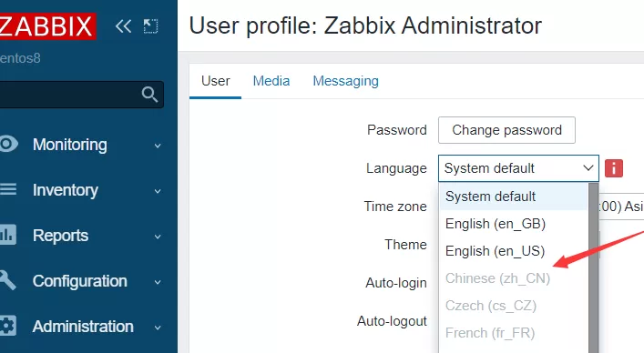Image resolution: width=644 pixels, height=353 pixels.
Task: Click the Inventory list icon
Action: [x=8, y=190]
